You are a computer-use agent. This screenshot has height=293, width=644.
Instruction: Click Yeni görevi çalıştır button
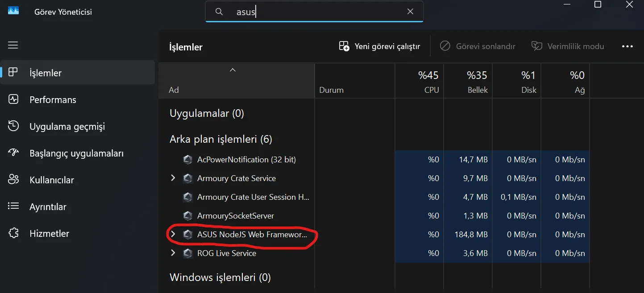380,46
